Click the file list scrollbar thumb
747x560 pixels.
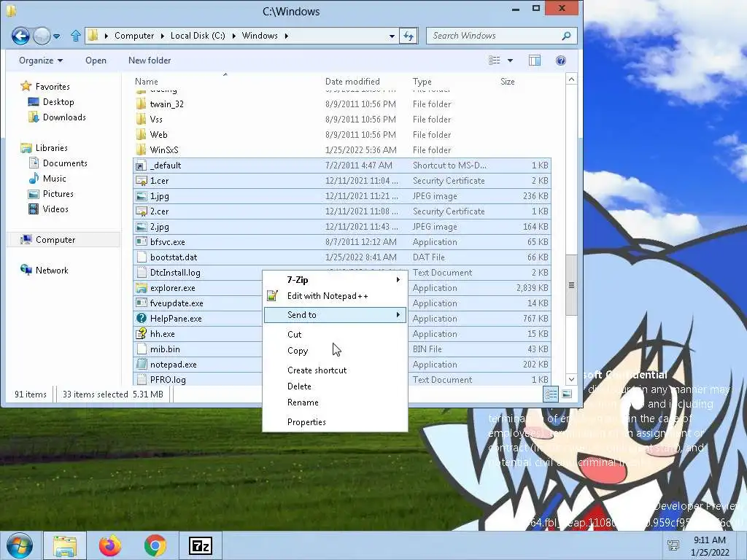point(571,285)
